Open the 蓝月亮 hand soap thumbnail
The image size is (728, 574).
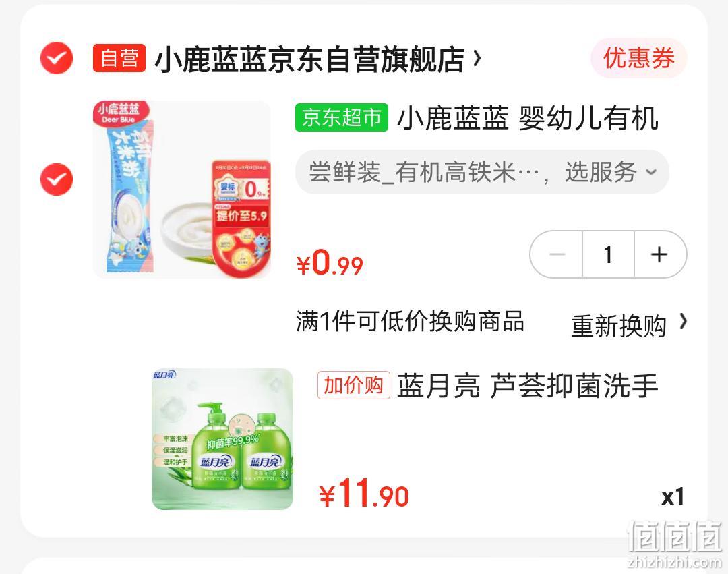tap(222, 439)
